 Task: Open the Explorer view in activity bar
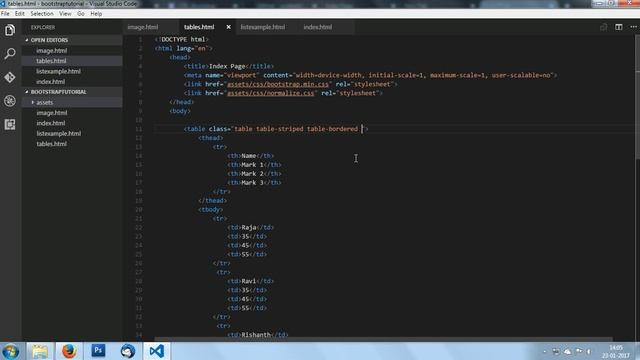point(10,30)
